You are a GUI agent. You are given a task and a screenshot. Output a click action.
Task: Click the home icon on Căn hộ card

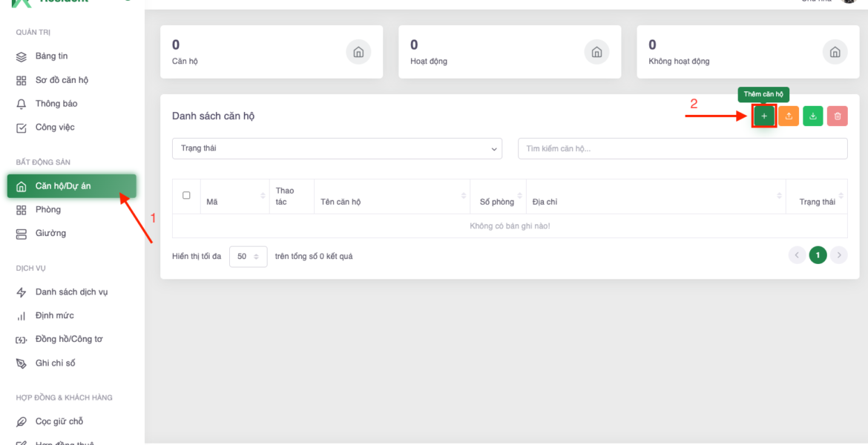click(x=358, y=52)
